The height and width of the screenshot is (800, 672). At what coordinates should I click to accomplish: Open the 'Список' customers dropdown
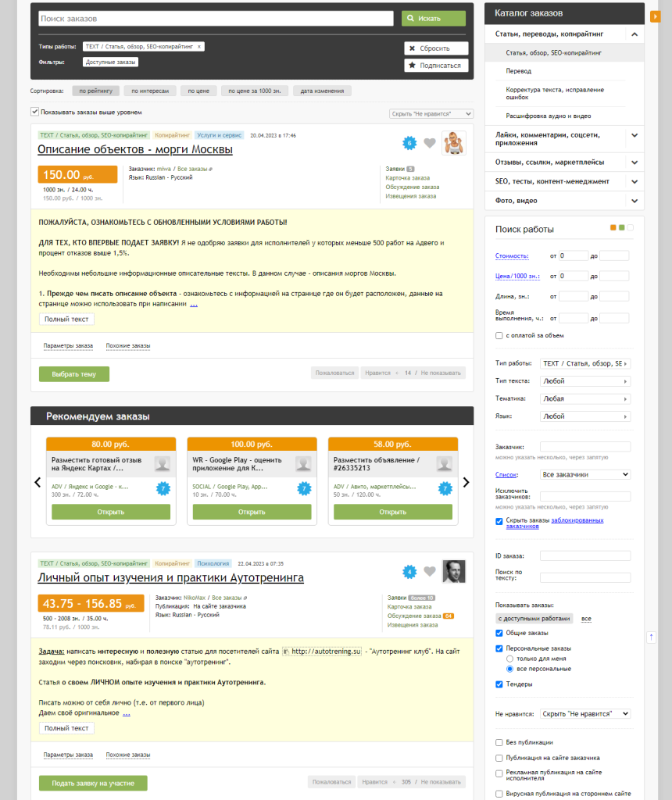click(x=585, y=474)
